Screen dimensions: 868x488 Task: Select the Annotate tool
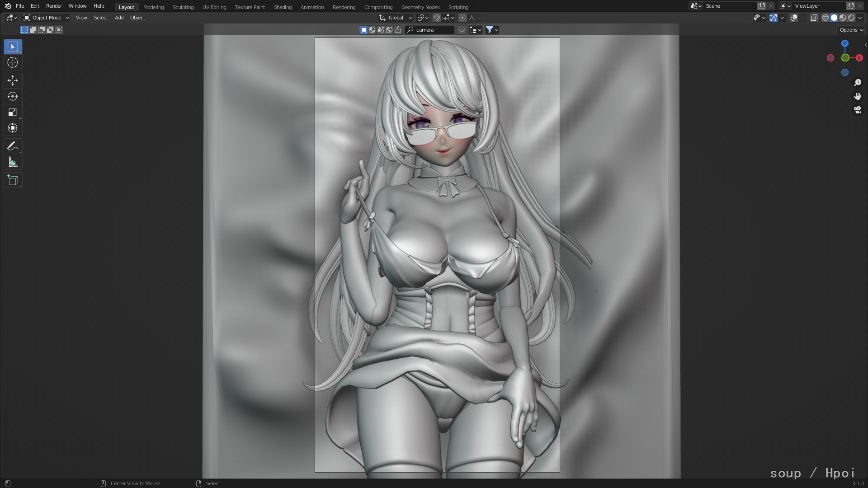(x=13, y=146)
